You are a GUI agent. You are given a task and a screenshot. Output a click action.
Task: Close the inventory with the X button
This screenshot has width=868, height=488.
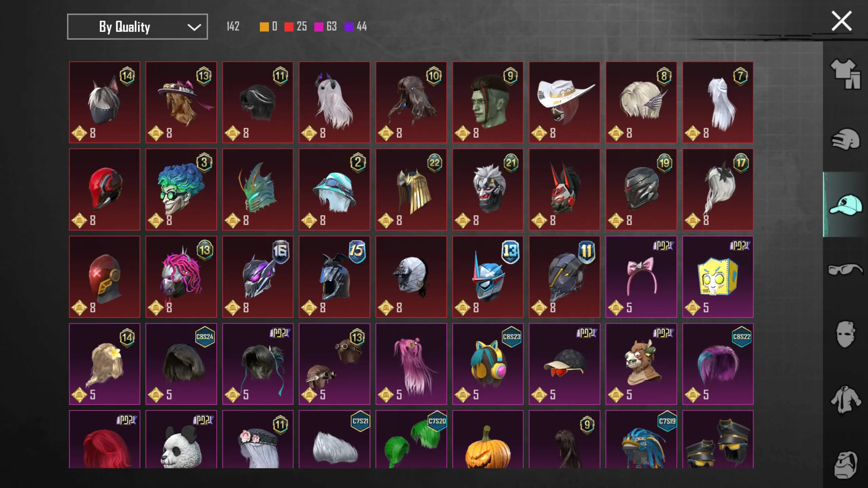click(x=842, y=21)
